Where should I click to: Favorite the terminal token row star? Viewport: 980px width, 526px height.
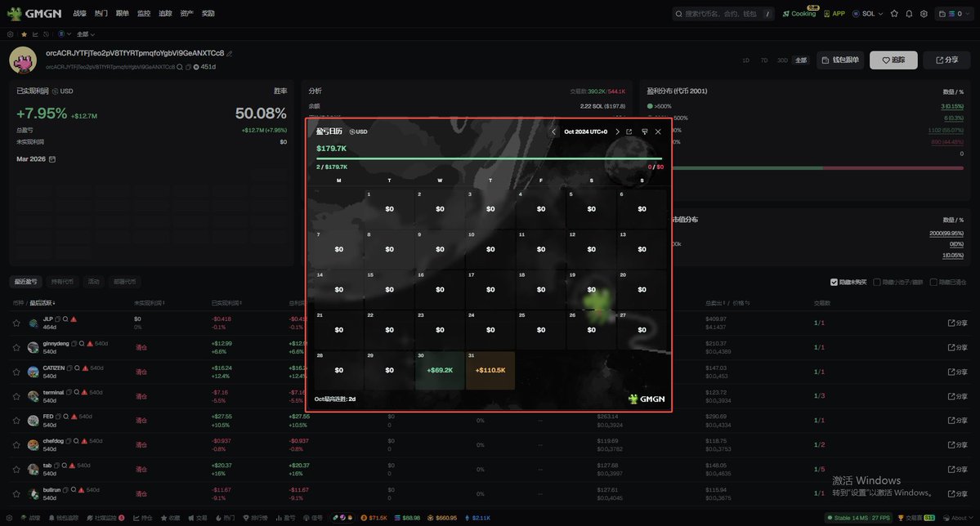[16, 396]
